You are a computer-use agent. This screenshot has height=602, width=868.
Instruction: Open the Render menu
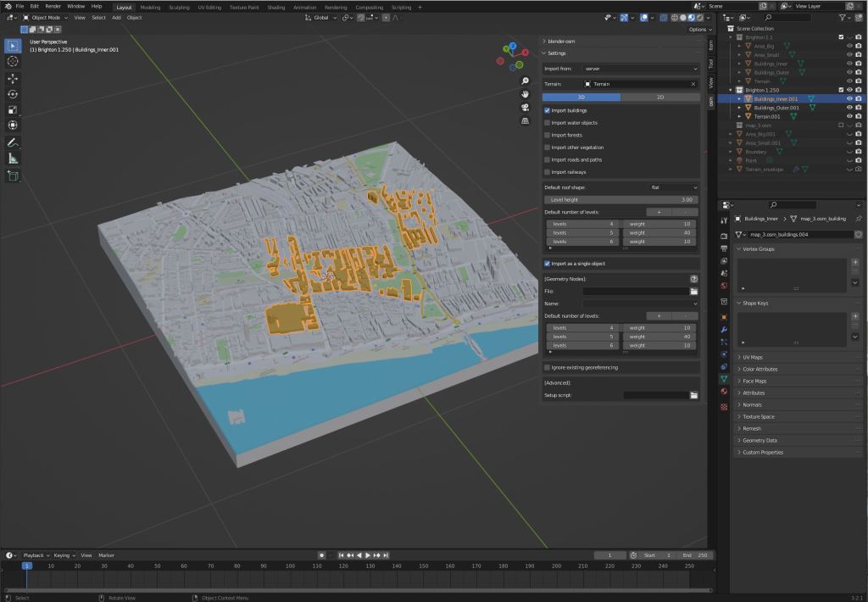coord(53,7)
